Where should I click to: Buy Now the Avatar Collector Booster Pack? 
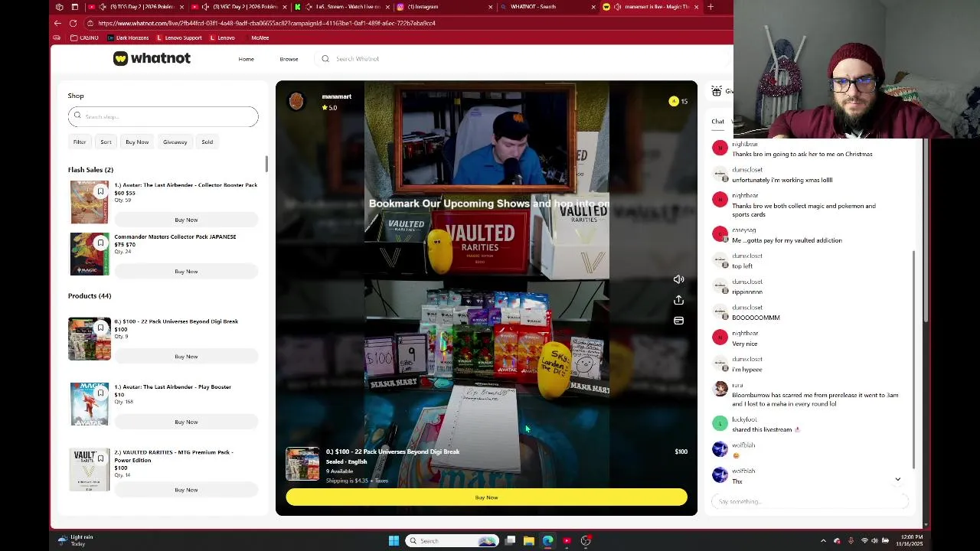pyautogui.click(x=186, y=220)
